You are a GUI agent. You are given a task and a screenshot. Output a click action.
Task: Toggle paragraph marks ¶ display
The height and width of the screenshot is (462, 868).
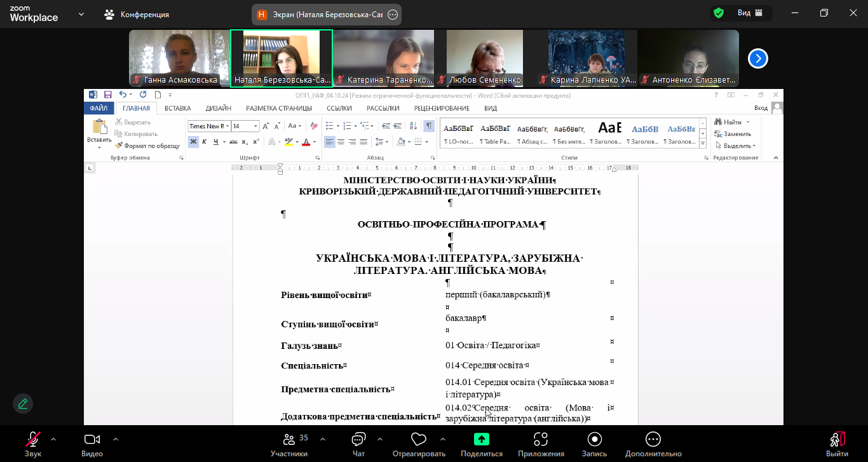(429, 126)
